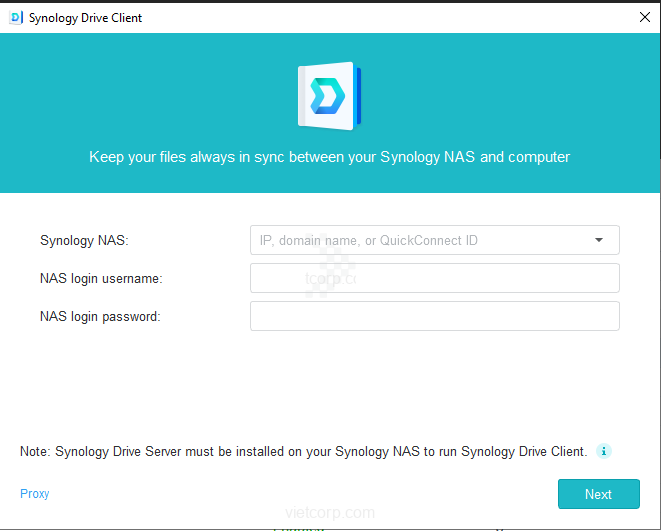The image size is (661, 531).
Task: Open the Proxy settings link
Action: [34, 494]
